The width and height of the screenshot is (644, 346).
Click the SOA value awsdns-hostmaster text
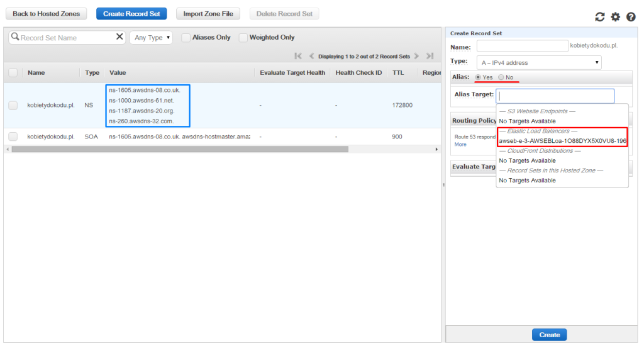216,137
